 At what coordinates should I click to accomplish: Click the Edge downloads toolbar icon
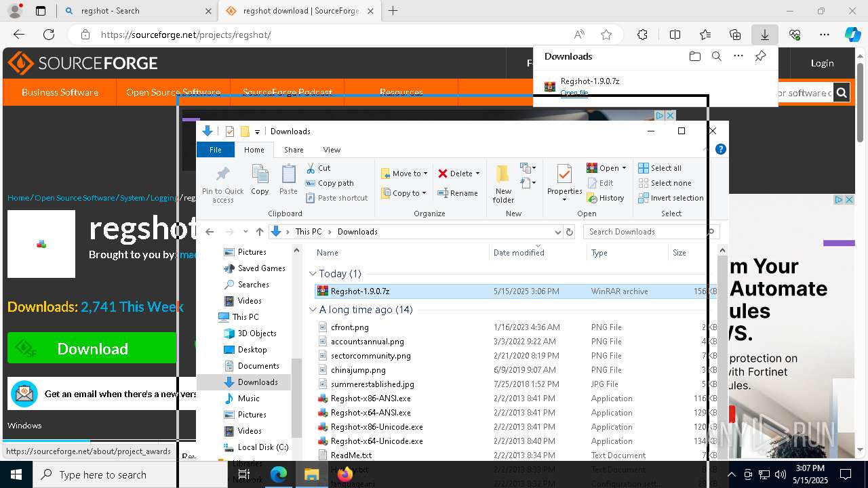tap(764, 35)
